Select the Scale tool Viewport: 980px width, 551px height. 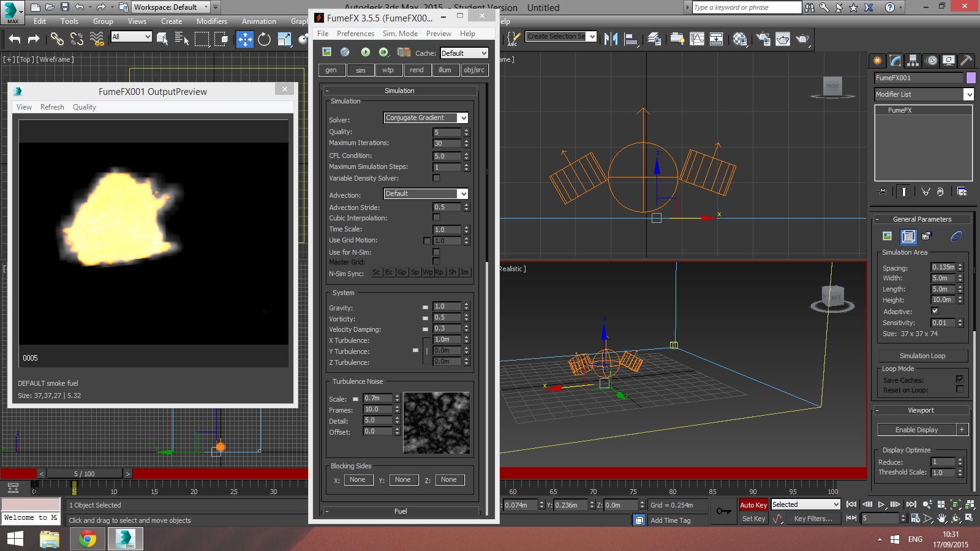click(x=284, y=39)
